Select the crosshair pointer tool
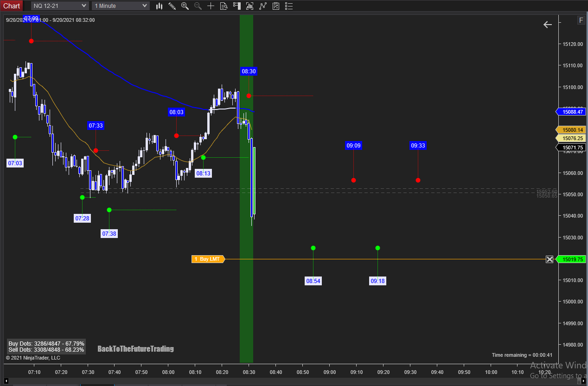 pos(211,6)
